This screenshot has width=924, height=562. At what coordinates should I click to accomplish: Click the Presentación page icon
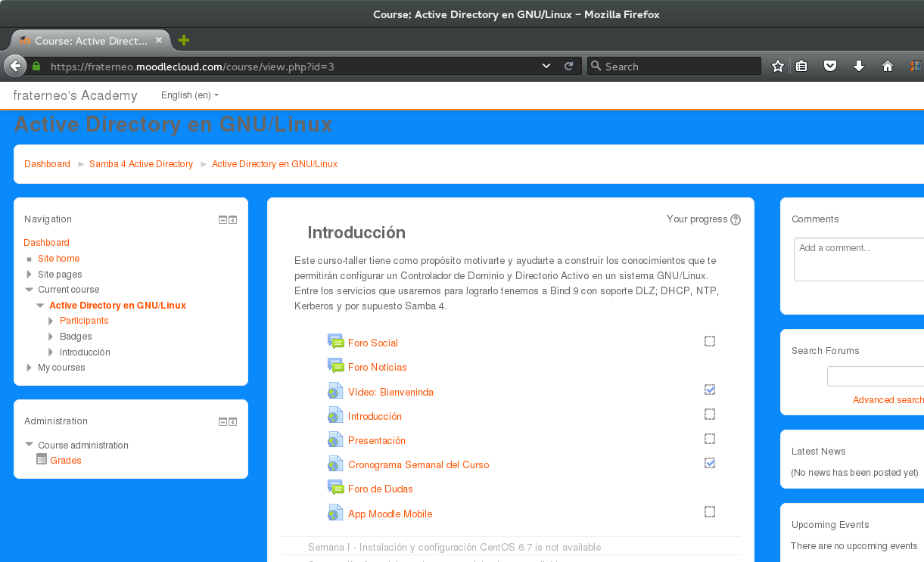335,439
